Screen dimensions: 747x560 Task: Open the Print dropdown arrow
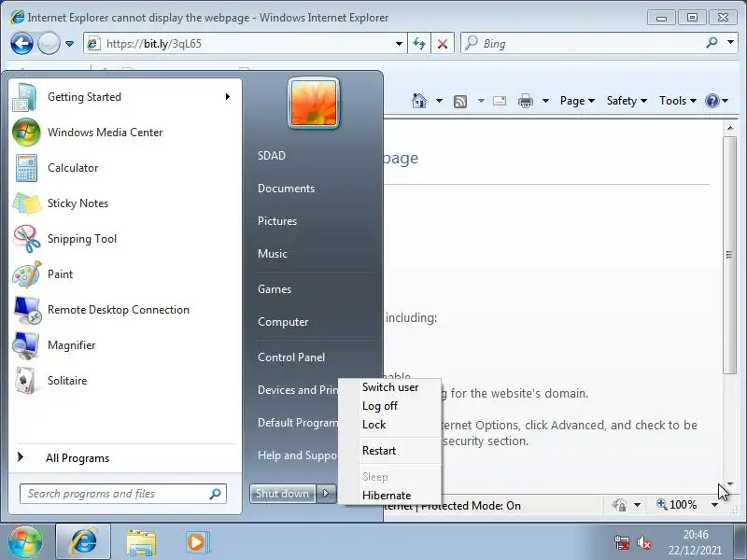545,101
